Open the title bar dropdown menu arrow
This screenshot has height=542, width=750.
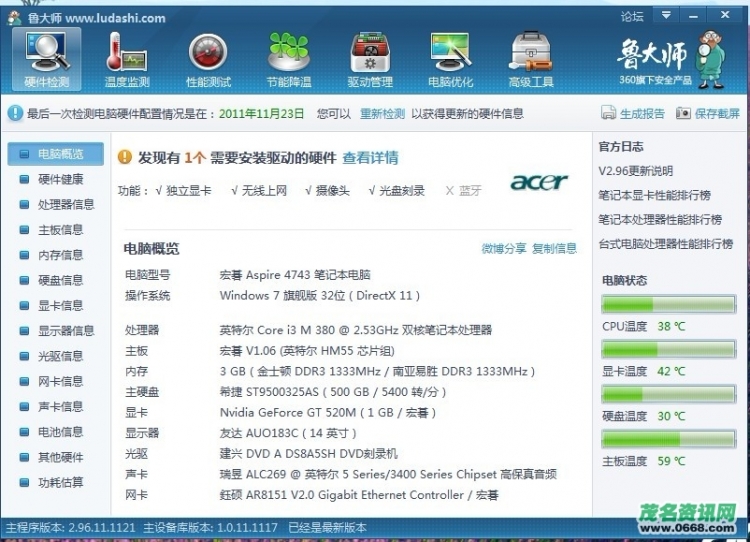(666, 15)
